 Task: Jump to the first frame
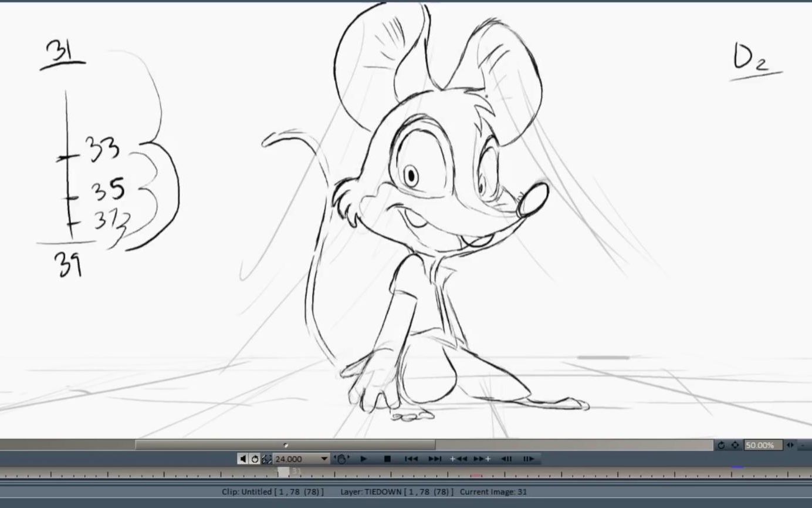pos(411,459)
